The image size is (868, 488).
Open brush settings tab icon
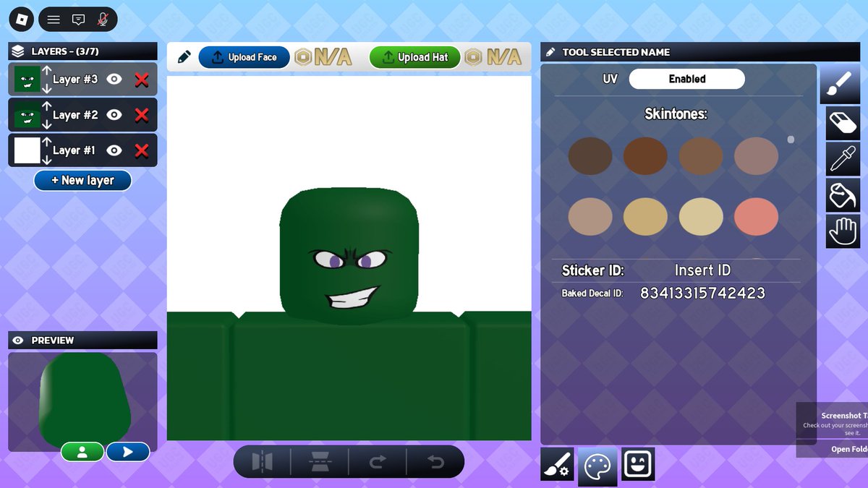coord(557,463)
